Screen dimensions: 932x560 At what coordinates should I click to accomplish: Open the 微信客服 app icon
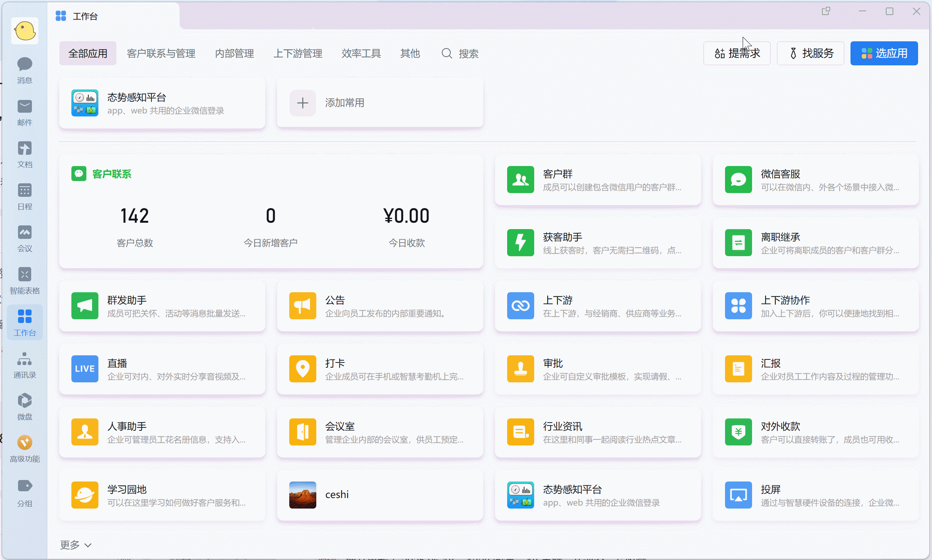tap(739, 180)
